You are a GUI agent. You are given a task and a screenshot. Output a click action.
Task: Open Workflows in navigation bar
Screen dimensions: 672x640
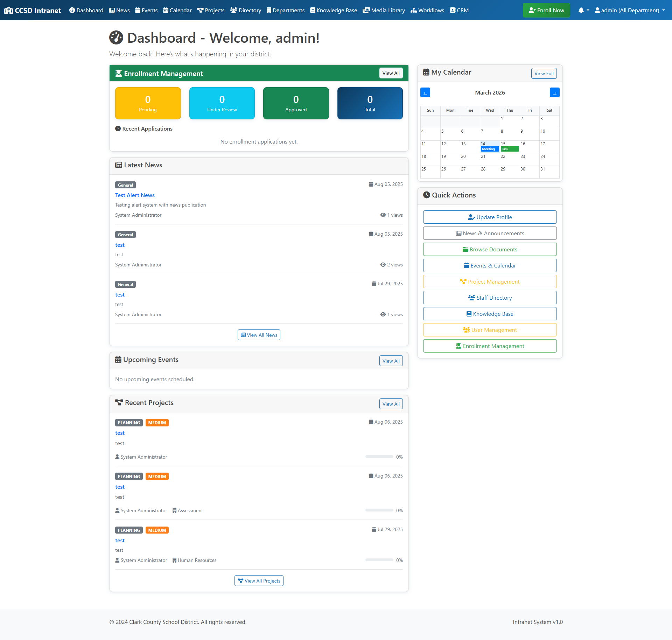[x=427, y=10]
